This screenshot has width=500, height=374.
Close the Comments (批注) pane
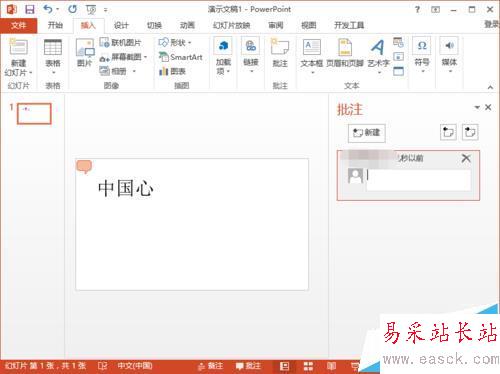coord(488,107)
